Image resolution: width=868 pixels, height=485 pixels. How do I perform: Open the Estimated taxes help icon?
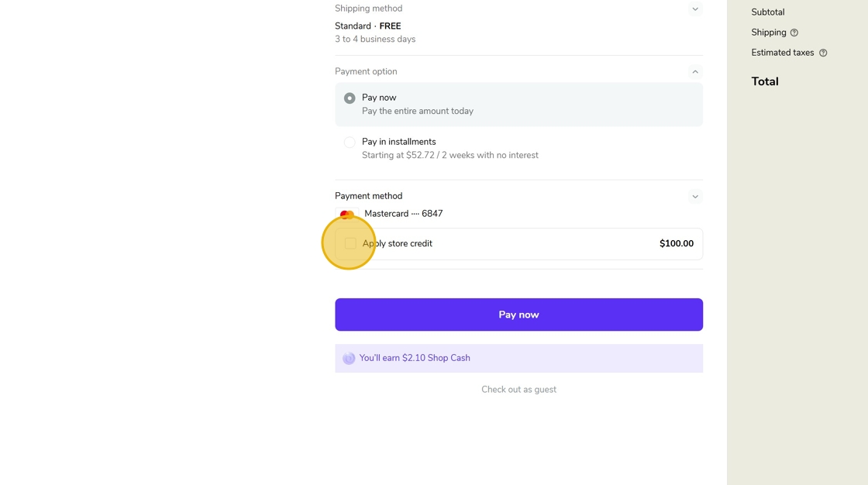pos(823,53)
